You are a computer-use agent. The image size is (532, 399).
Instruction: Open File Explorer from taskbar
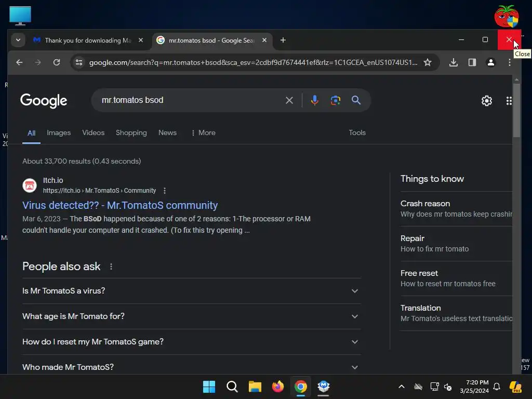[255, 387]
